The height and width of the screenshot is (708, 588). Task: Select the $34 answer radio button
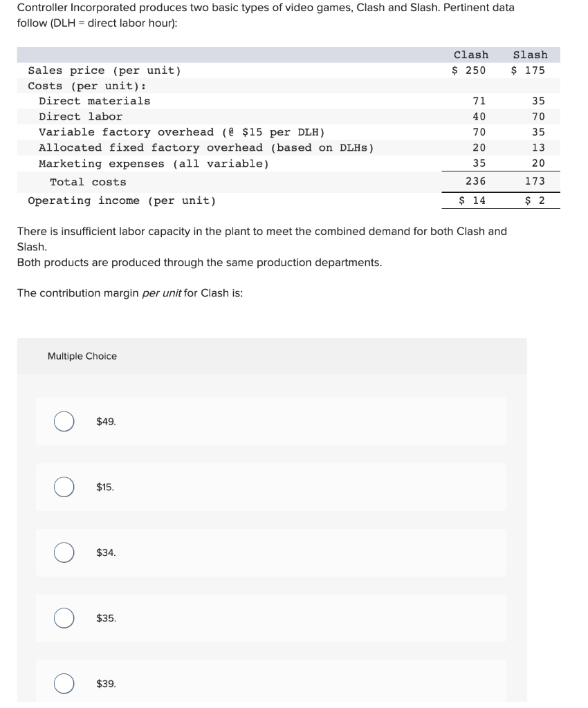click(64, 552)
